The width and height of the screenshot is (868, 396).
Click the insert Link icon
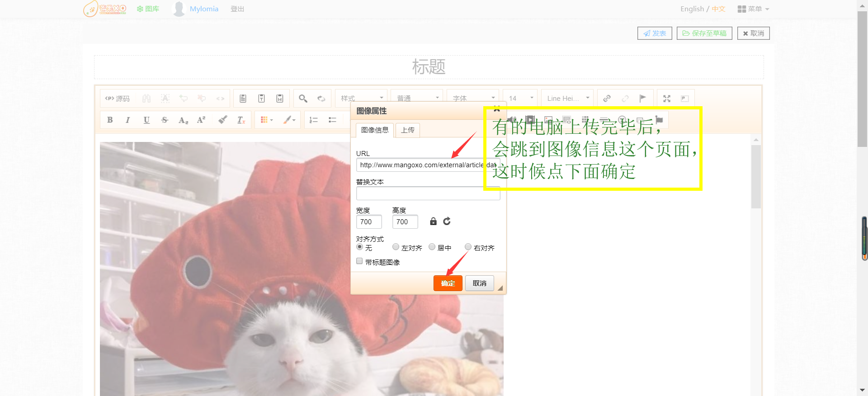click(607, 99)
